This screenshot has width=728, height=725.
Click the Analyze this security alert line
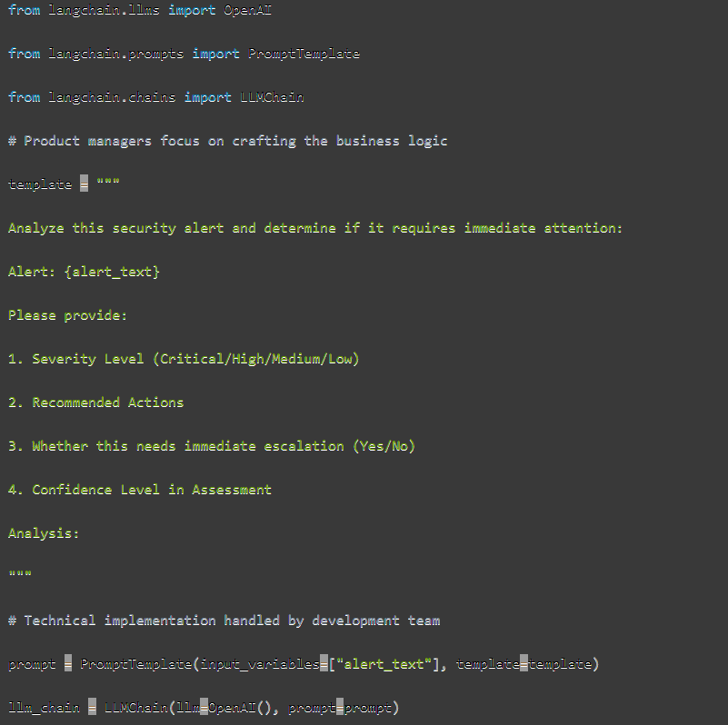point(315,228)
